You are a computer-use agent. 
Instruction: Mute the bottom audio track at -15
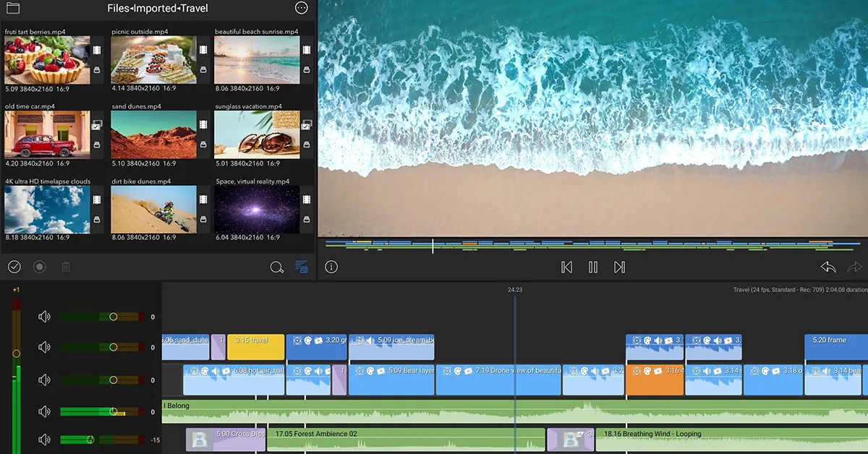click(x=44, y=440)
